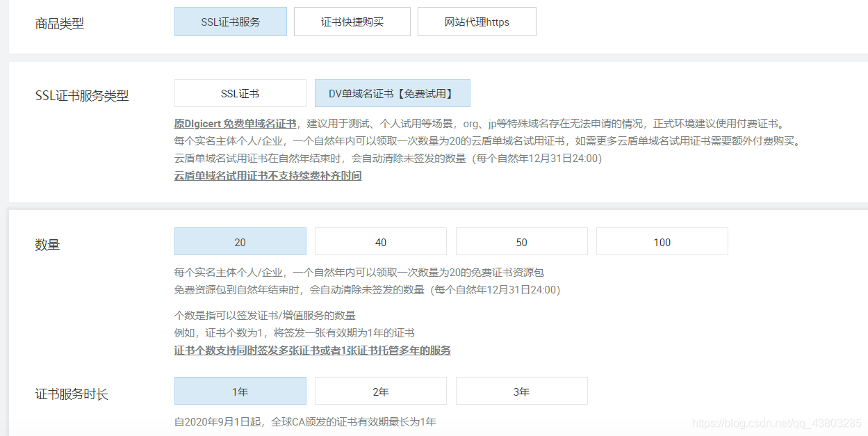The image size is (868, 436).
Task: Choose 1年 service duration
Action: pos(240,391)
